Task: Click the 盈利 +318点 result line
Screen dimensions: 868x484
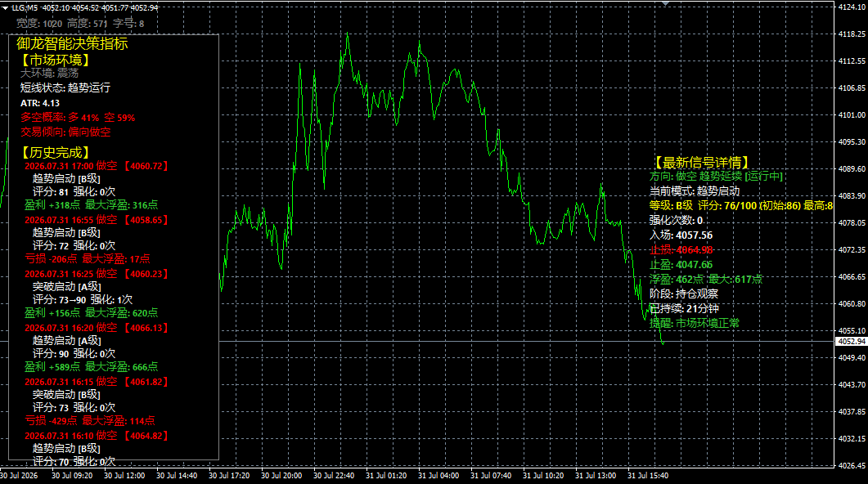Action: click(x=91, y=205)
